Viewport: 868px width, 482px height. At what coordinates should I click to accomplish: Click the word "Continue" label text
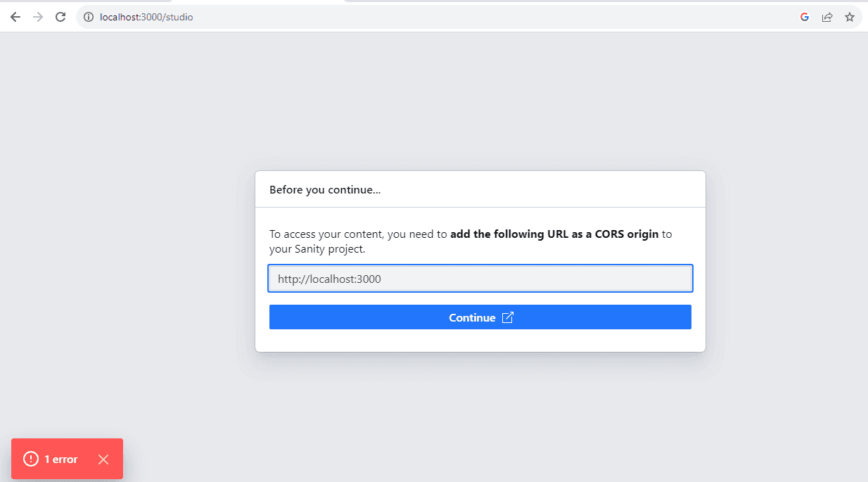(472, 318)
